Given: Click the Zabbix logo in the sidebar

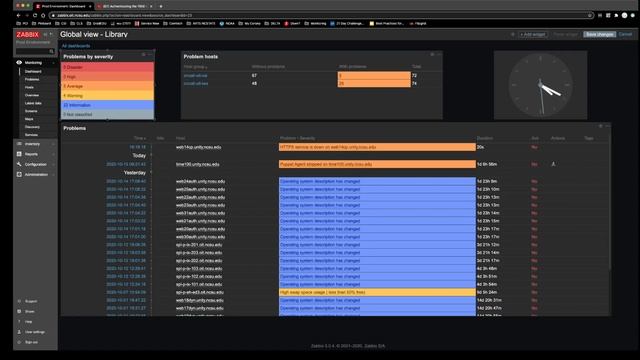Looking at the screenshot, I should click(x=28, y=35).
